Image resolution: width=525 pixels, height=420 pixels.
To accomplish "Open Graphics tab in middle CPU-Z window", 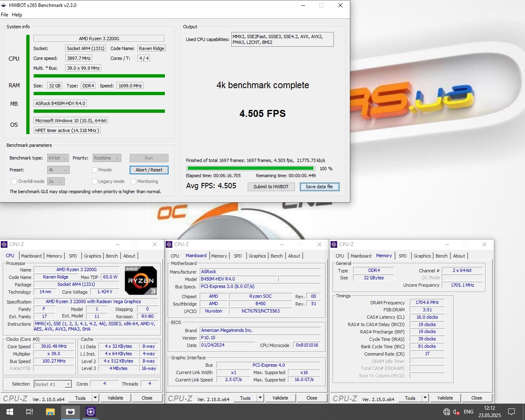I will (x=257, y=256).
